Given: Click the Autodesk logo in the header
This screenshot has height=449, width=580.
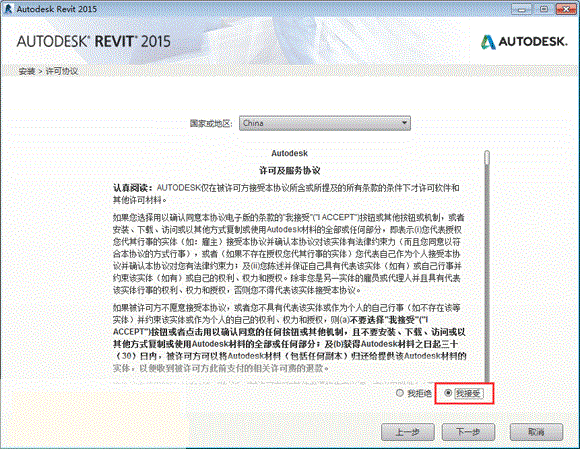Looking at the screenshot, I should pos(524,42).
